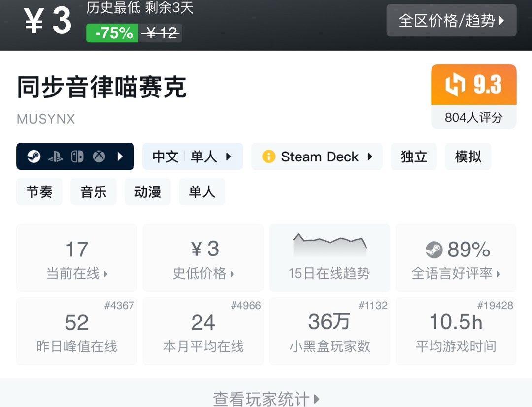
Task: Click the game title 同步音律喵赛克
Action: point(102,87)
